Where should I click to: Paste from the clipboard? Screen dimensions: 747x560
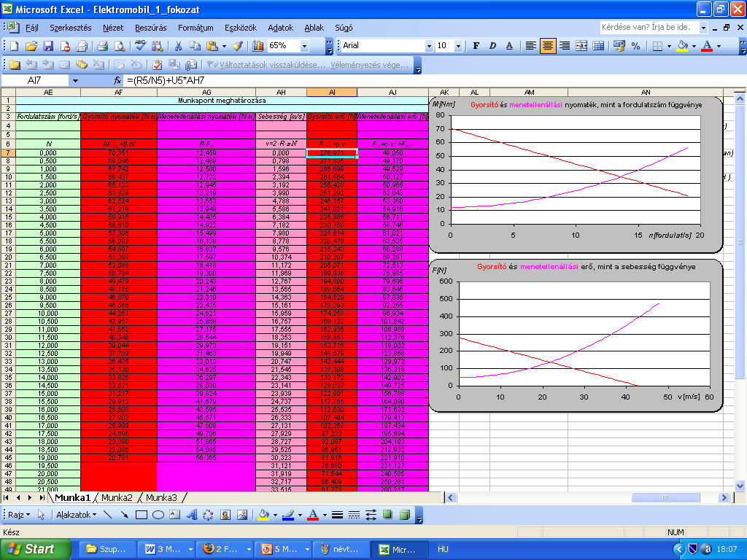[212, 46]
